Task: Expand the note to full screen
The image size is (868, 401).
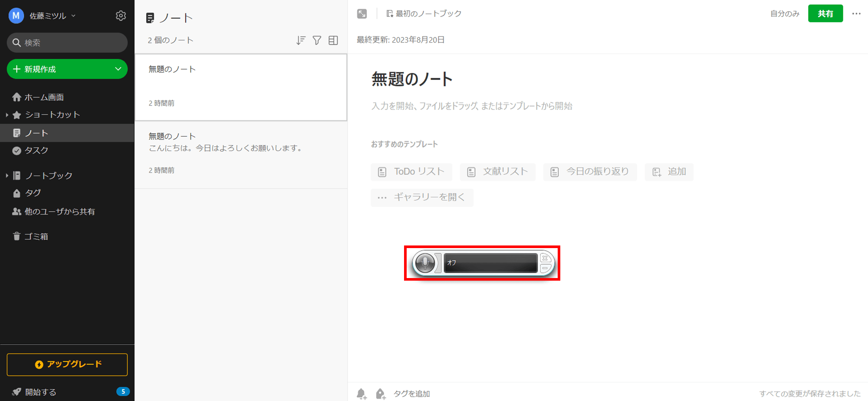Action: pyautogui.click(x=362, y=13)
